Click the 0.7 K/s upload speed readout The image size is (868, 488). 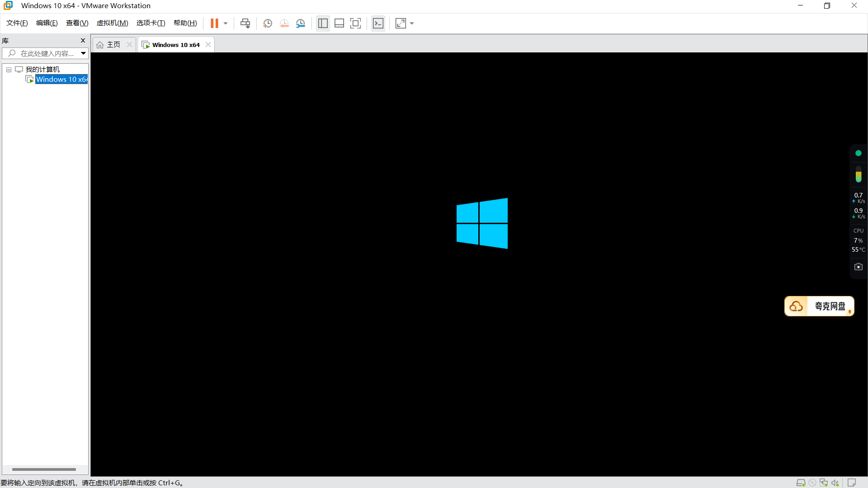tap(859, 198)
